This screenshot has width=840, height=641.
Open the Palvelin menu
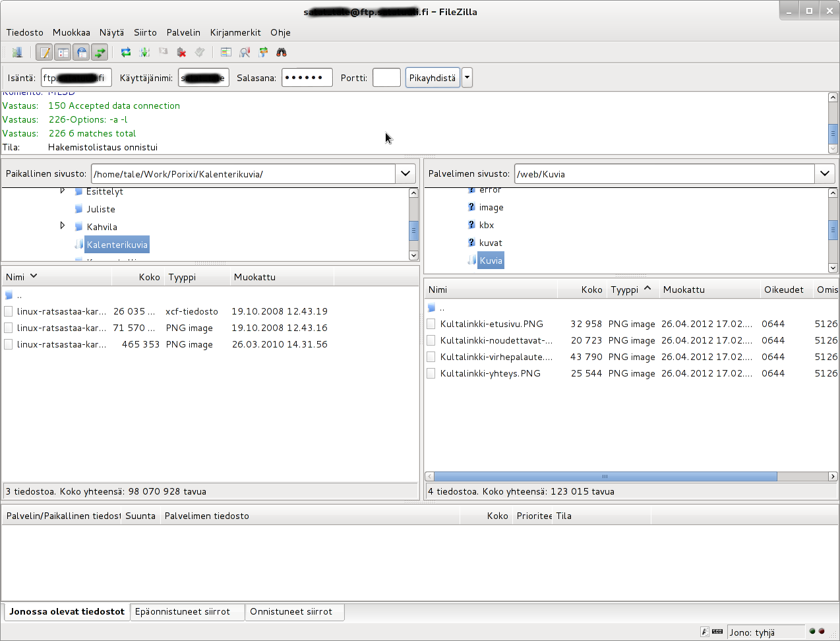[183, 32]
